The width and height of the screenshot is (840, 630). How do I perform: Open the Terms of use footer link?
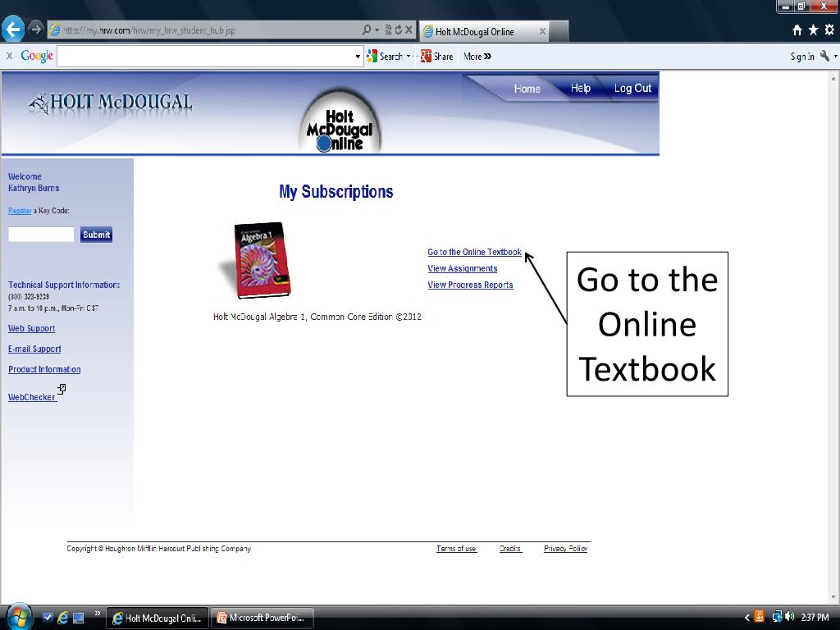pyautogui.click(x=456, y=549)
